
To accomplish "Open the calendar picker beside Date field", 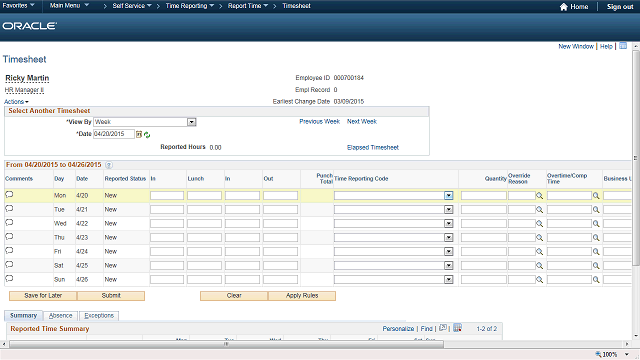I will click(x=139, y=134).
